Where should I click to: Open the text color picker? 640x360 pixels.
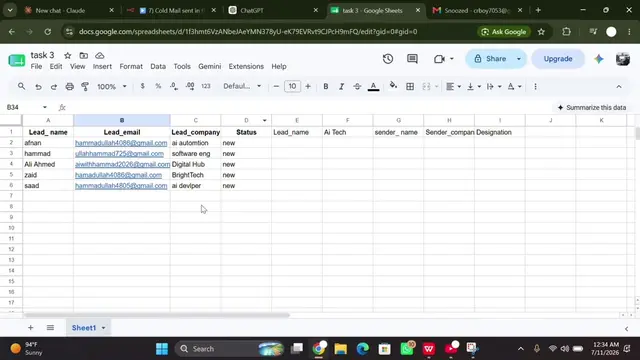tap(373, 87)
